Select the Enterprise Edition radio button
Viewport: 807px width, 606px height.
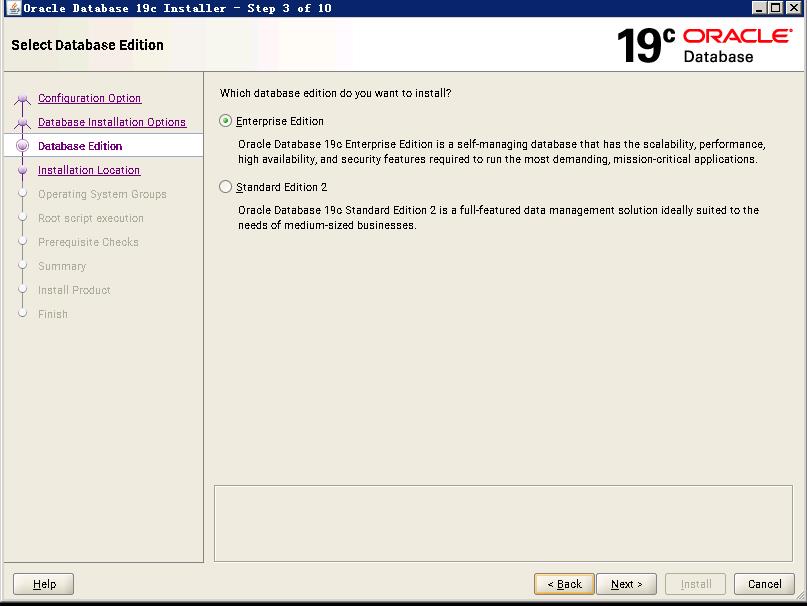pyautogui.click(x=225, y=121)
